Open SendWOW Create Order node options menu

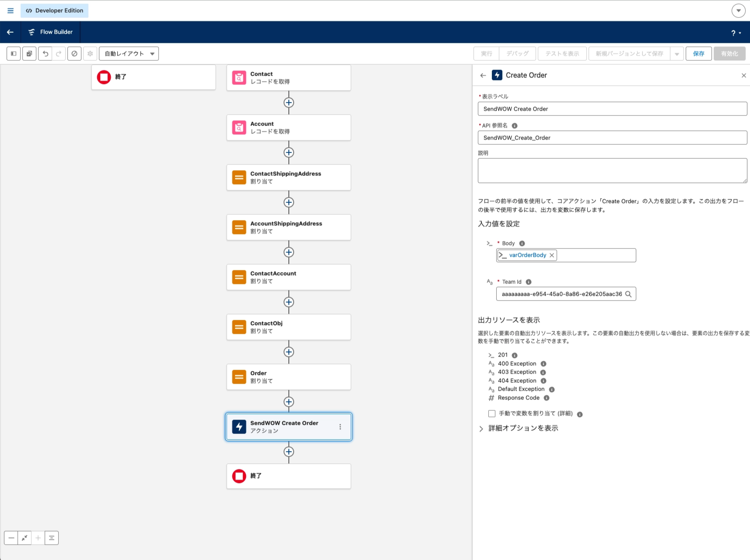click(340, 427)
